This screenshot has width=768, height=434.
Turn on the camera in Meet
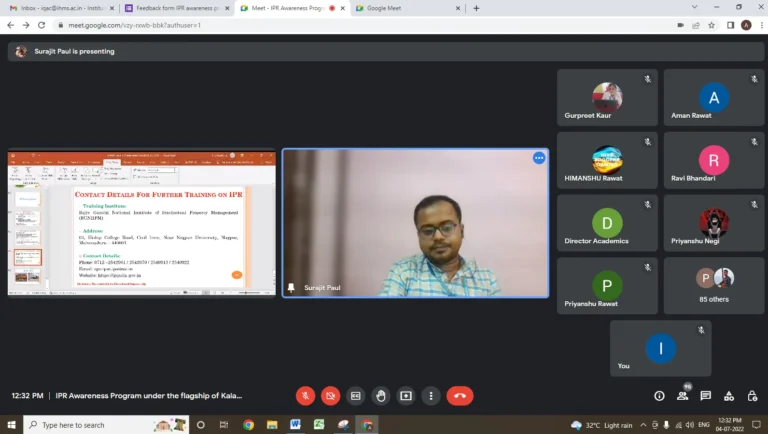tap(331, 396)
